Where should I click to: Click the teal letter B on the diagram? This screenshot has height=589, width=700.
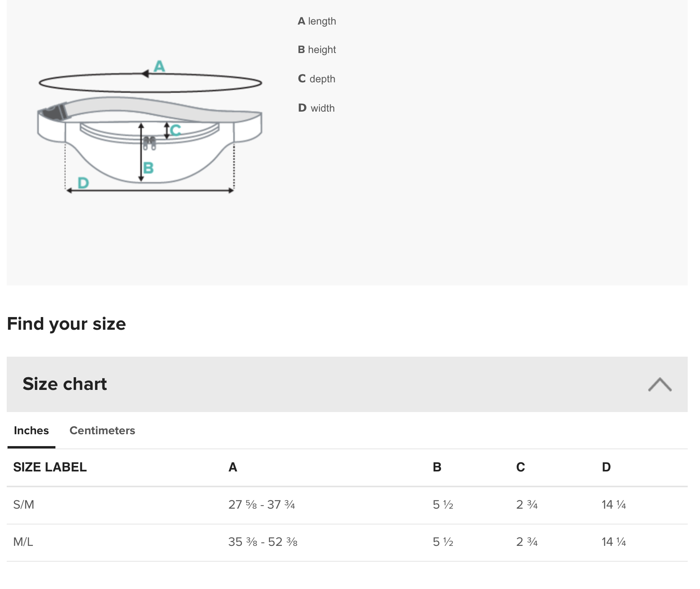click(148, 168)
